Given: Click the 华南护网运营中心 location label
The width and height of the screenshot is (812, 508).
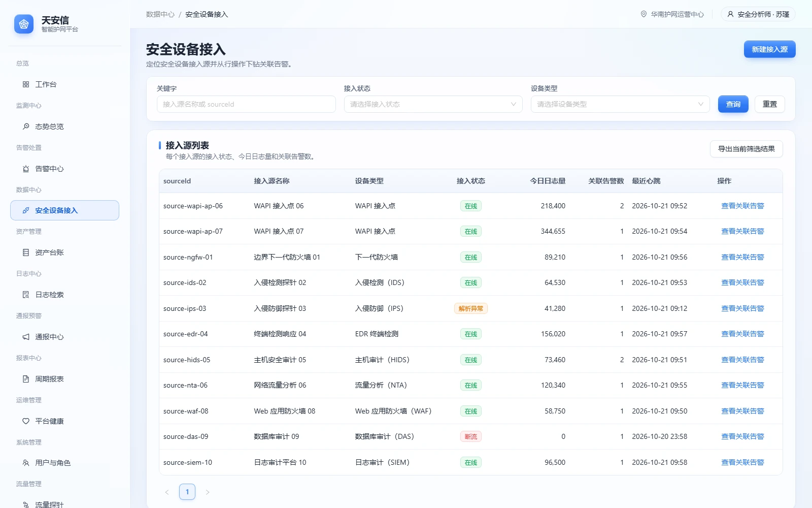Looking at the screenshot, I should pos(678,14).
